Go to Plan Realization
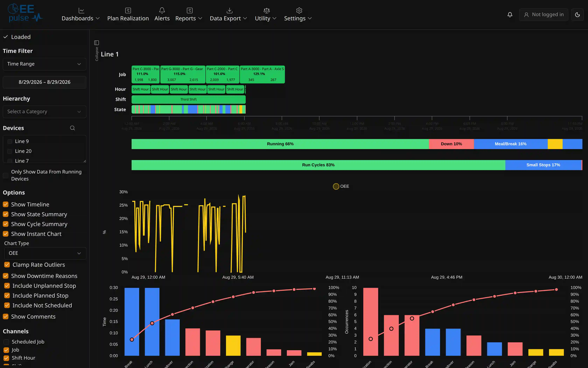Screen dimensions: 588x368 (128, 15)
